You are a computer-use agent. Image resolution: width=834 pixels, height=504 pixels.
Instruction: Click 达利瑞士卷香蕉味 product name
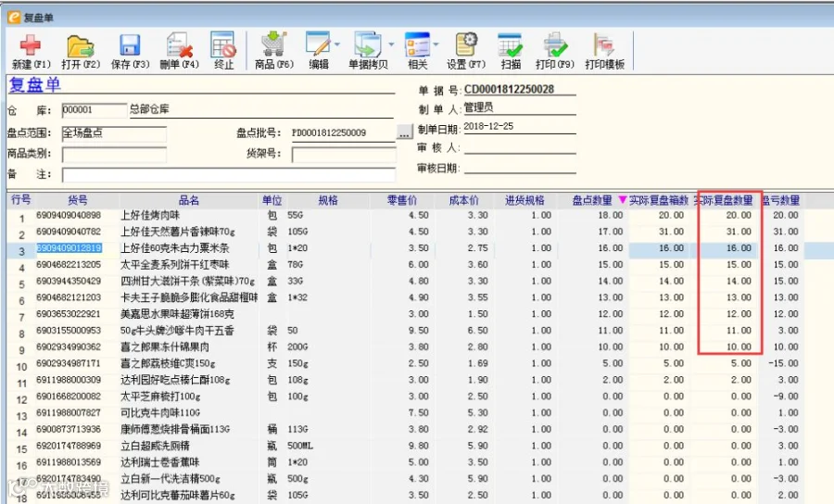[160, 462]
